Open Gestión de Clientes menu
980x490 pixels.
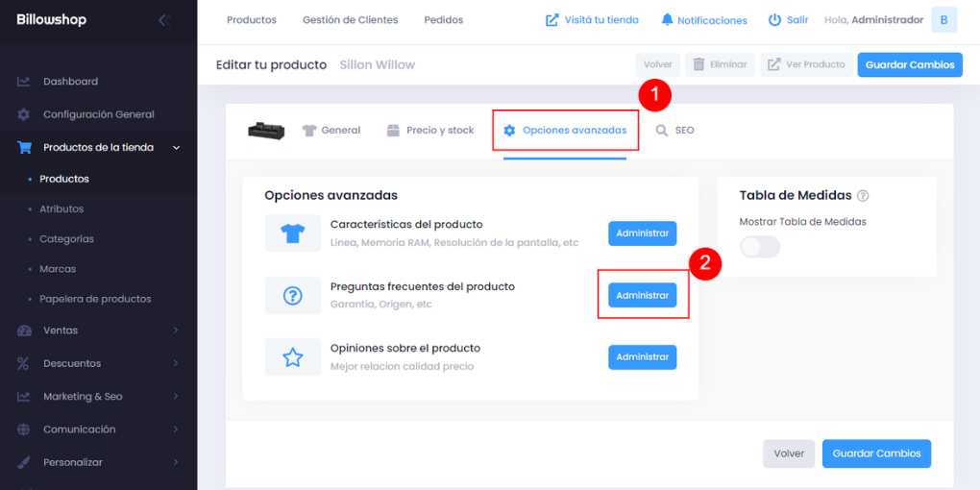[x=350, y=20]
